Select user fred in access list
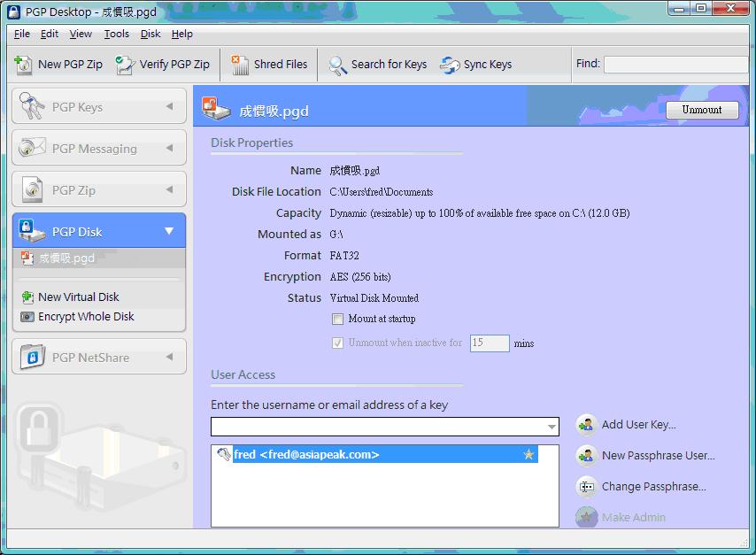 pos(306,455)
